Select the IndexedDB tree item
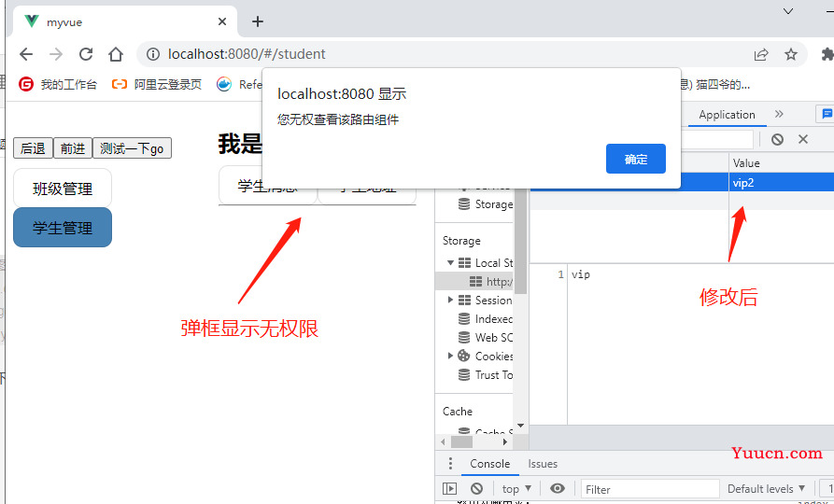Image resolution: width=834 pixels, height=504 pixels. pyautogui.click(x=486, y=318)
